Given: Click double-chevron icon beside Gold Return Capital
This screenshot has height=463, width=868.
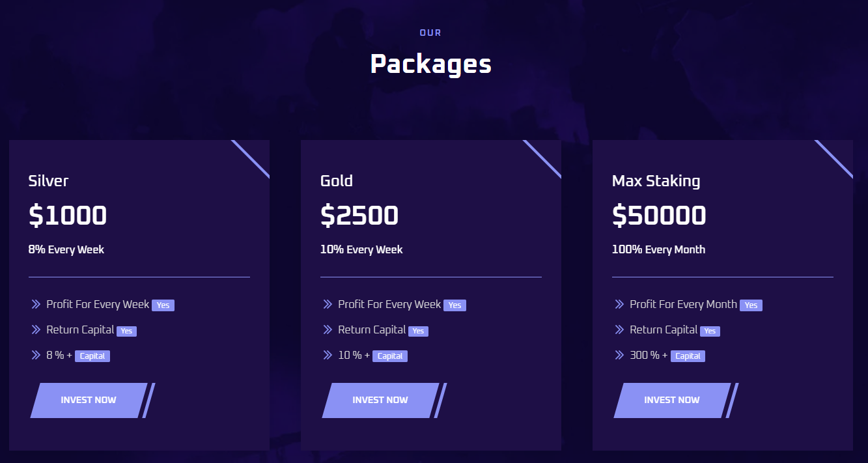Looking at the screenshot, I should click(x=328, y=330).
